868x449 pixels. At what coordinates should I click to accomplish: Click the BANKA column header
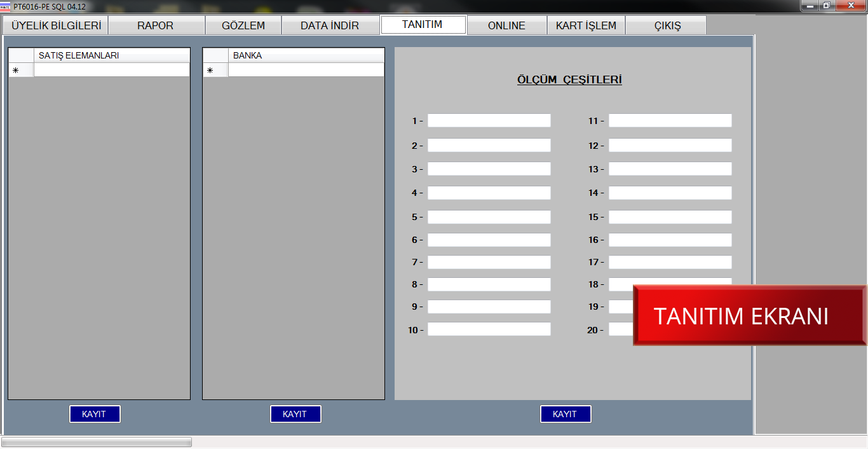[x=306, y=55]
